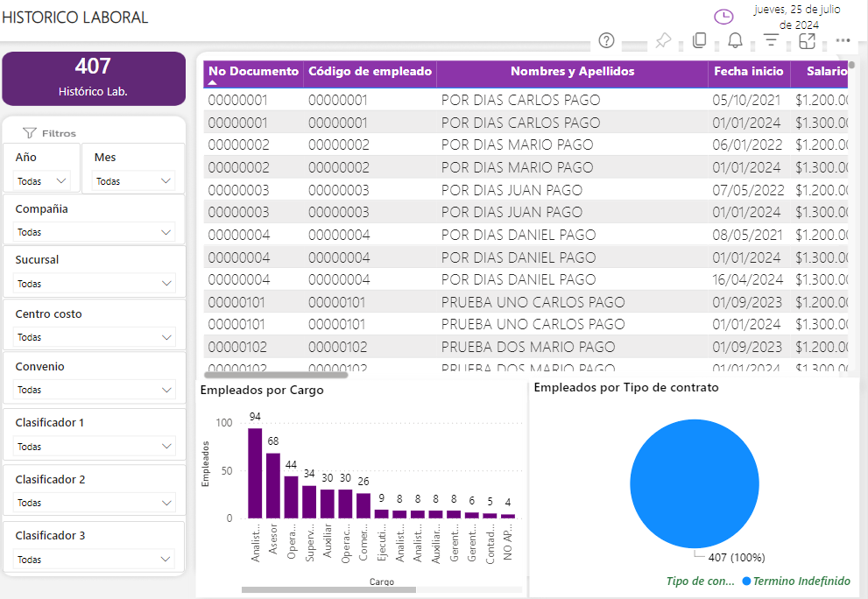The image size is (868, 599).
Task: Open the Clasificador 3 dropdown
Action: pyautogui.click(x=94, y=559)
